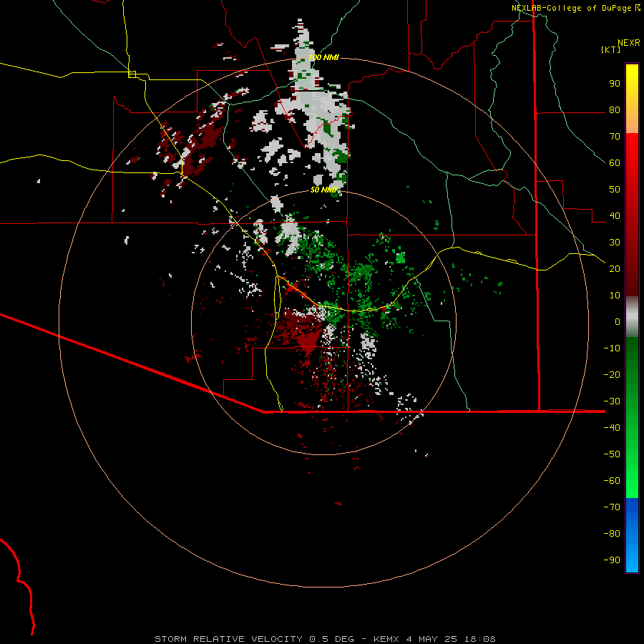Select the -20 value on the velocity scale
The height and width of the screenshot is (644, 644).
(x=612, y=374)
